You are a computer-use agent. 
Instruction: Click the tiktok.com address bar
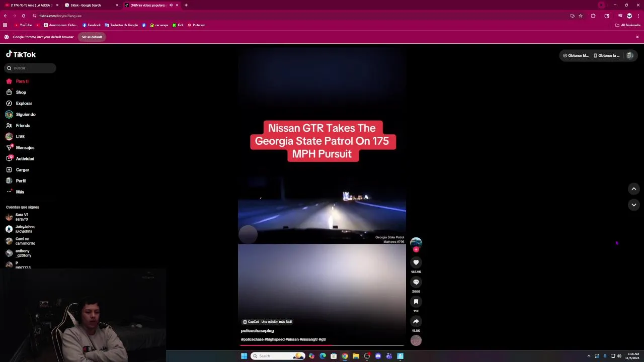click(302, 16)
